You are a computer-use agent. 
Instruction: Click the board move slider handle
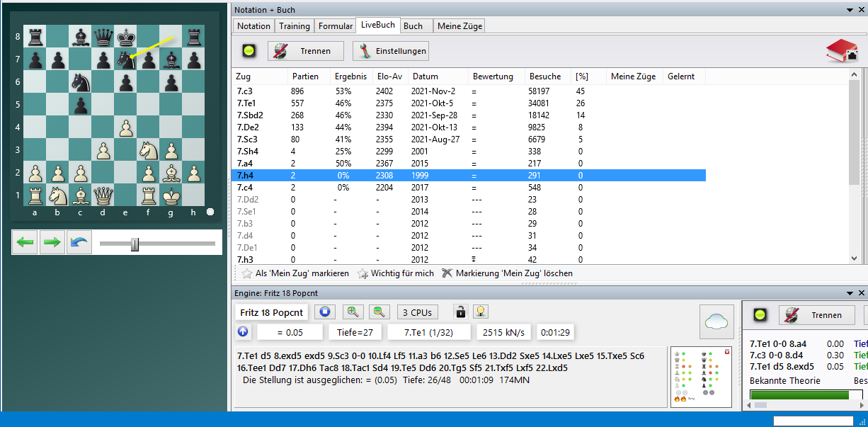click(135, 244)
